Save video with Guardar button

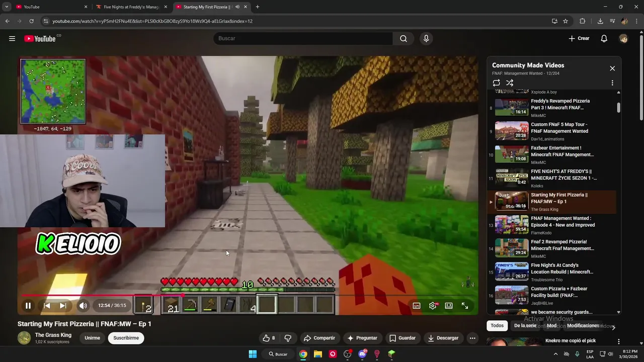pos(402,338)
